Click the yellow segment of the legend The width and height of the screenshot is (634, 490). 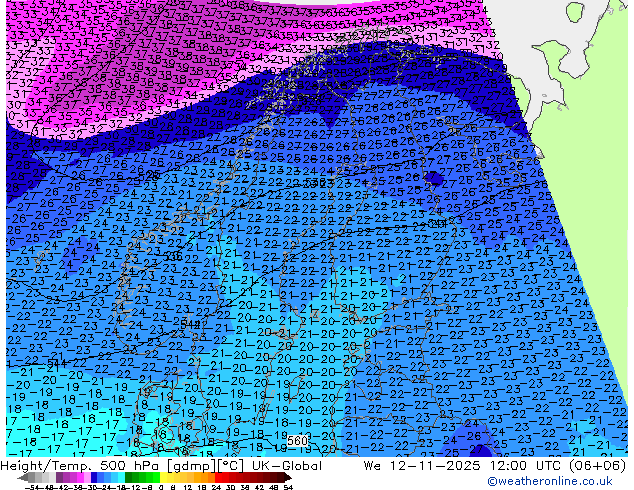pyautogui.click(x=163, y=477)
